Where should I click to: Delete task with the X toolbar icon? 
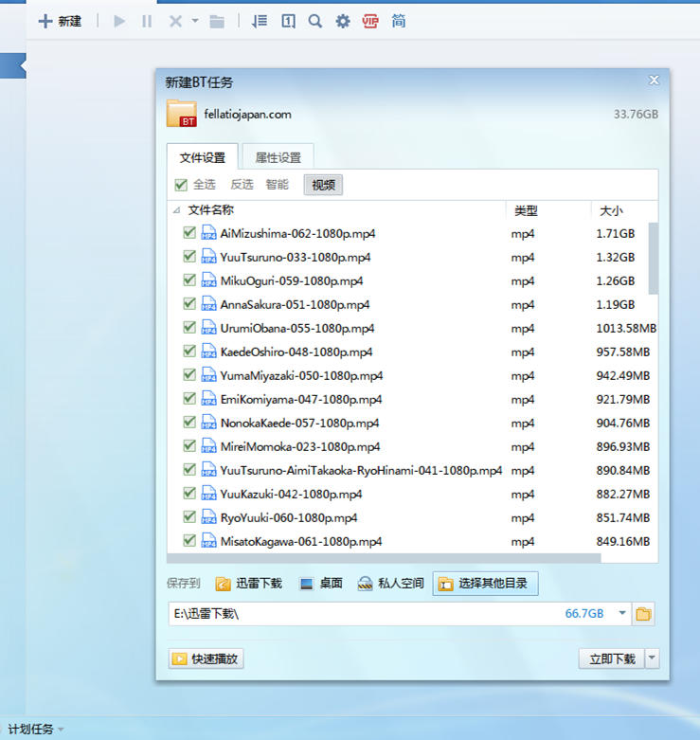point(175,21)
